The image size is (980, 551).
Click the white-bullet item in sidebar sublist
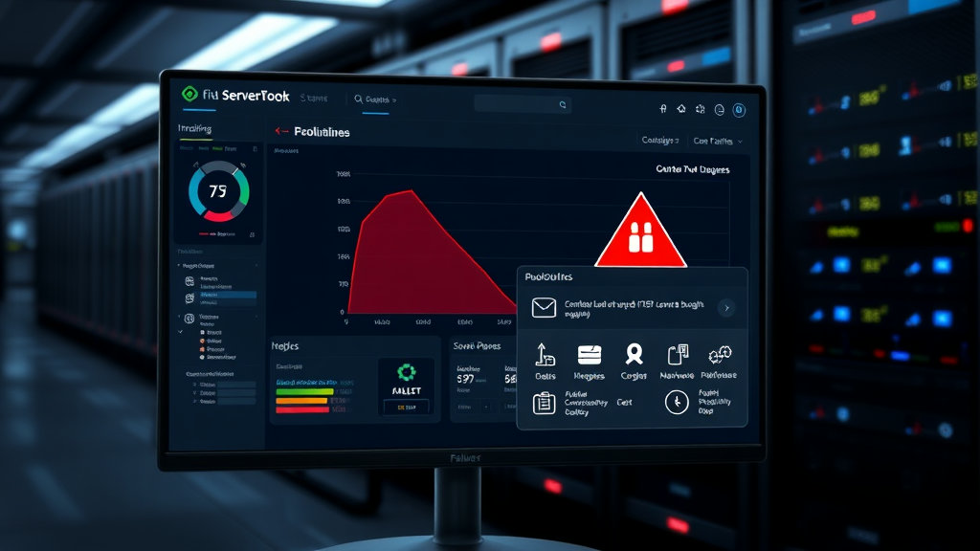tap(211, 333)
